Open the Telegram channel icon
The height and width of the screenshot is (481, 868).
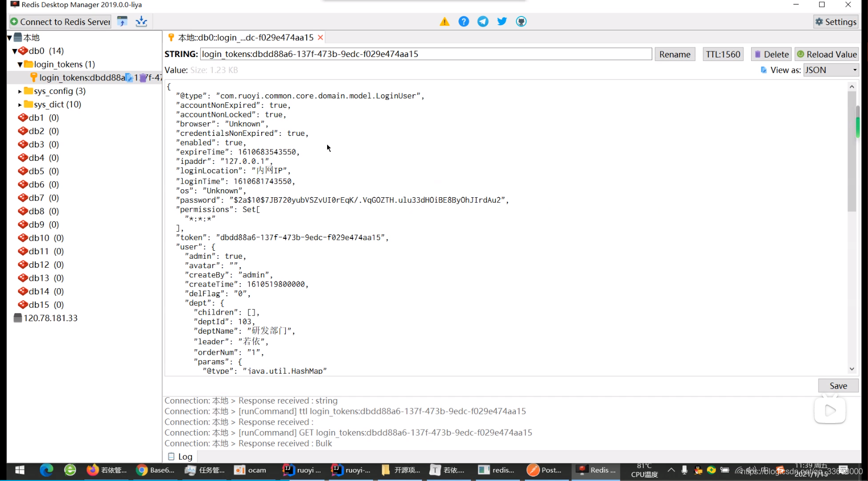tap(483, 21)
